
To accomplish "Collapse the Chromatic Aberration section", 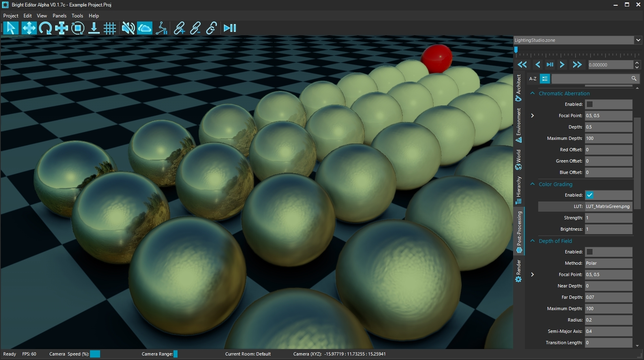I will coord(533,93).
